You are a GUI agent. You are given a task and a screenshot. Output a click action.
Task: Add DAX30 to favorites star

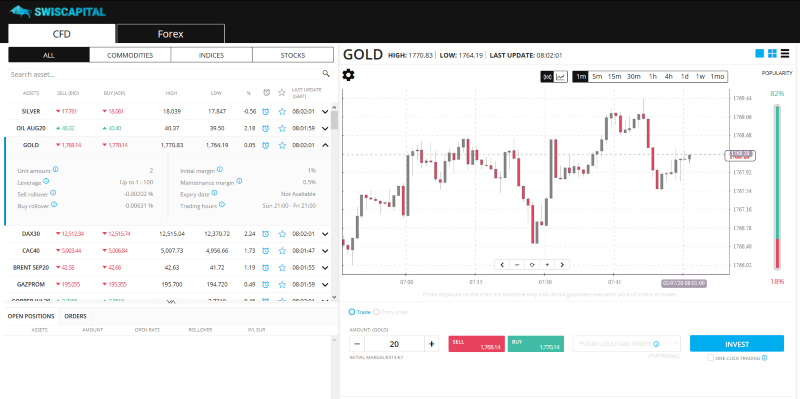pyautogui.click(x=282, y=234)
